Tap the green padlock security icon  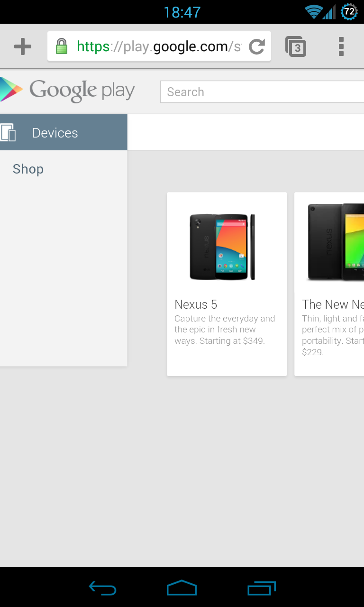tap(62, 46)
